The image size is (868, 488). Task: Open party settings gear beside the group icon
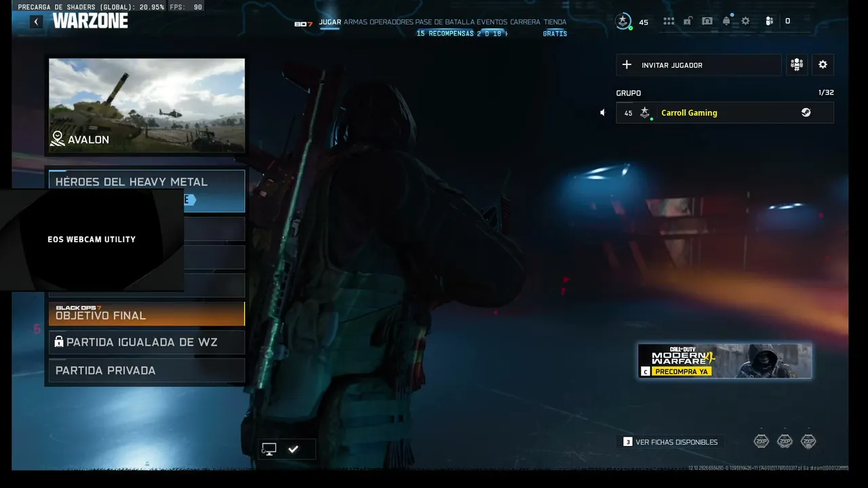(823, 65)
